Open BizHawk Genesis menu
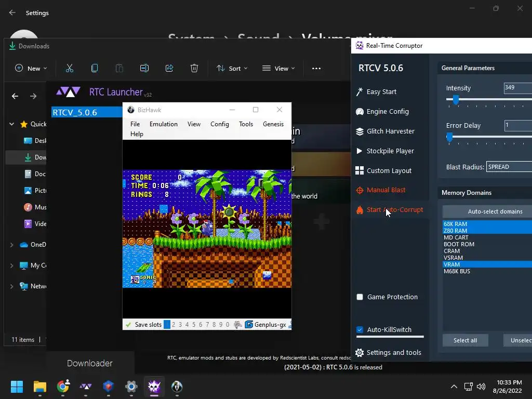Viewport: 532px width, 399px height. click(273, 124)
